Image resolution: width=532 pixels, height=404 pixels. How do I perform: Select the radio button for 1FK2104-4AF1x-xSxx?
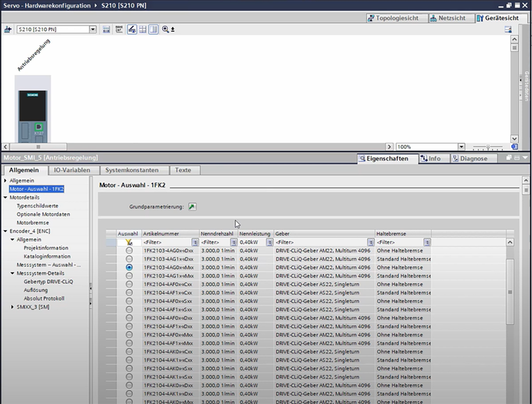click(x=129, y=309)
